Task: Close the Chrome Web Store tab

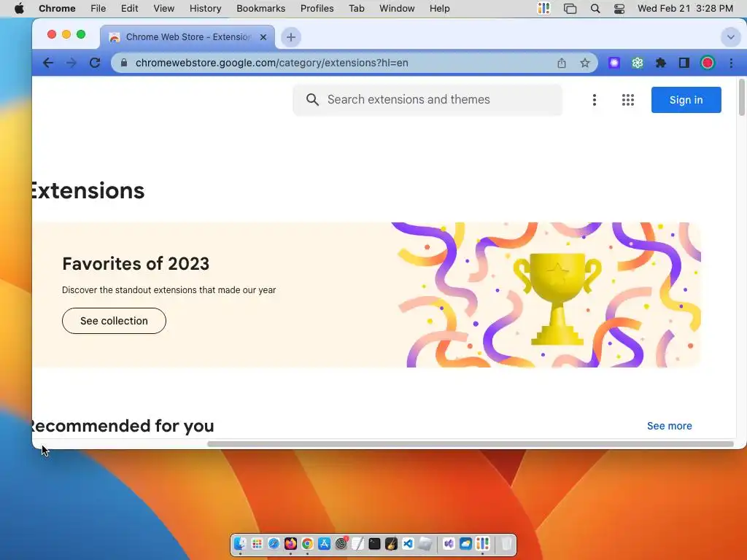Action: pyautogui.click(x=263, y=37)
